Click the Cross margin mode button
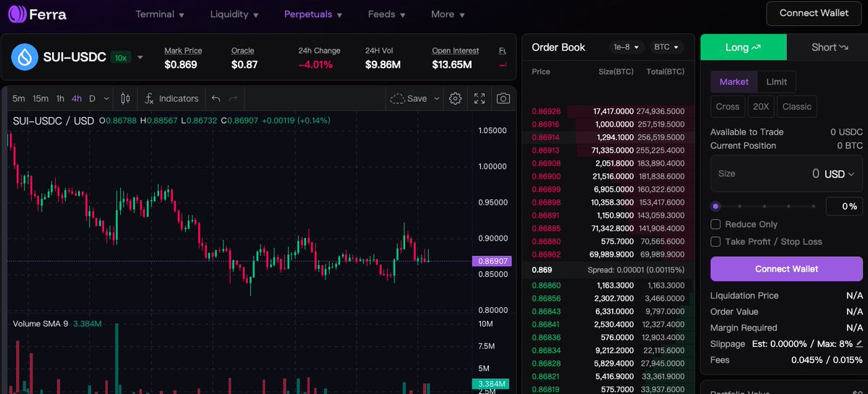This screenshot has height=394, width=868. (x=728, y=106)
